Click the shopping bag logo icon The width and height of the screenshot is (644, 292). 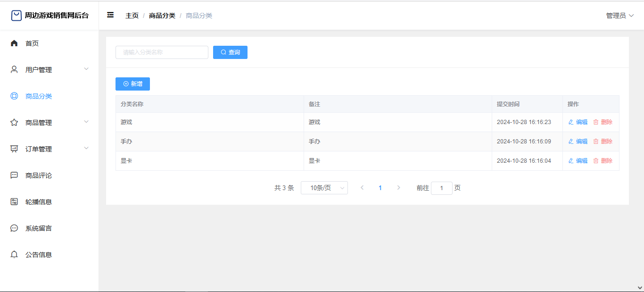(x=17, y=16)
